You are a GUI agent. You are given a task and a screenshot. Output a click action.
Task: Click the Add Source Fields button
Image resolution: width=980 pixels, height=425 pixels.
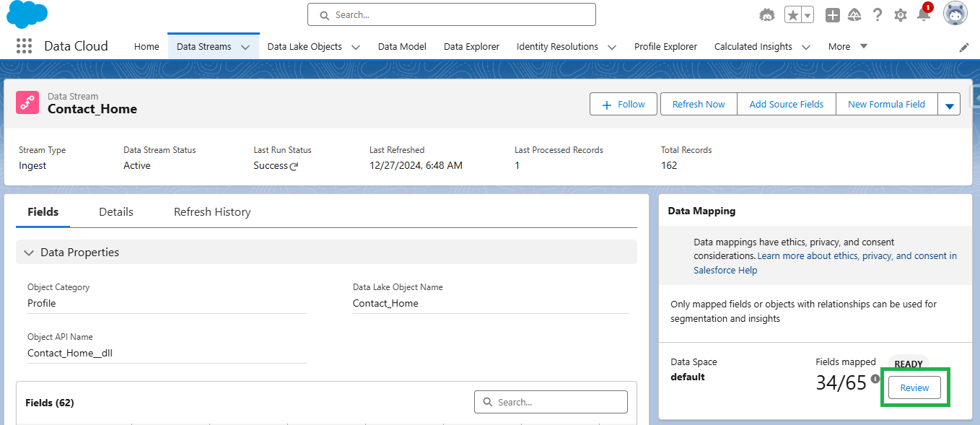[x=787, y=104]
